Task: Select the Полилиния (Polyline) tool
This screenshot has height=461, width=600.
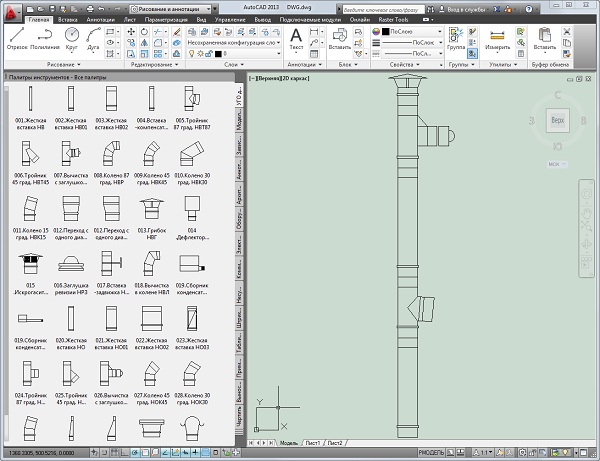Action: (45, 37)
